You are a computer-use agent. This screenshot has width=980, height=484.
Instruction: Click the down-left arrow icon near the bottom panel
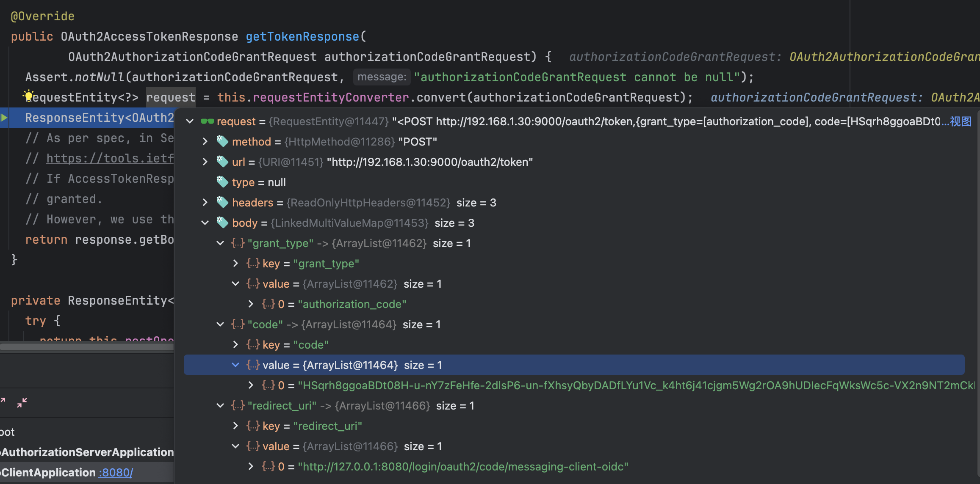coord(21,403)
